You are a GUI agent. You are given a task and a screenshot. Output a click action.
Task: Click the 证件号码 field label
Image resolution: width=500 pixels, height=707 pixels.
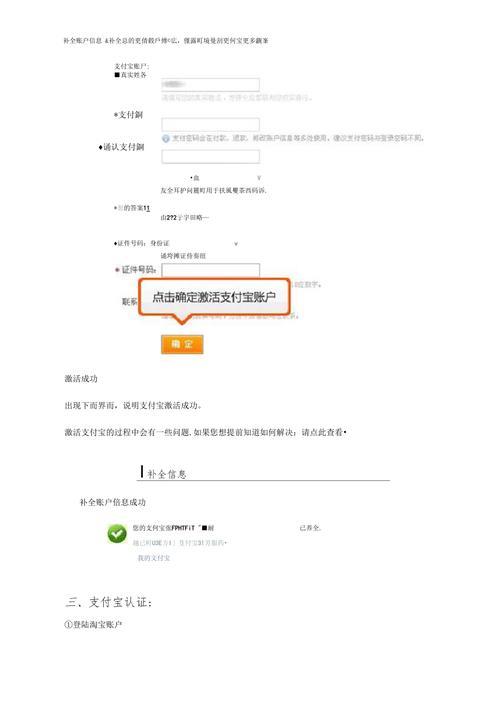coord(138,270)
